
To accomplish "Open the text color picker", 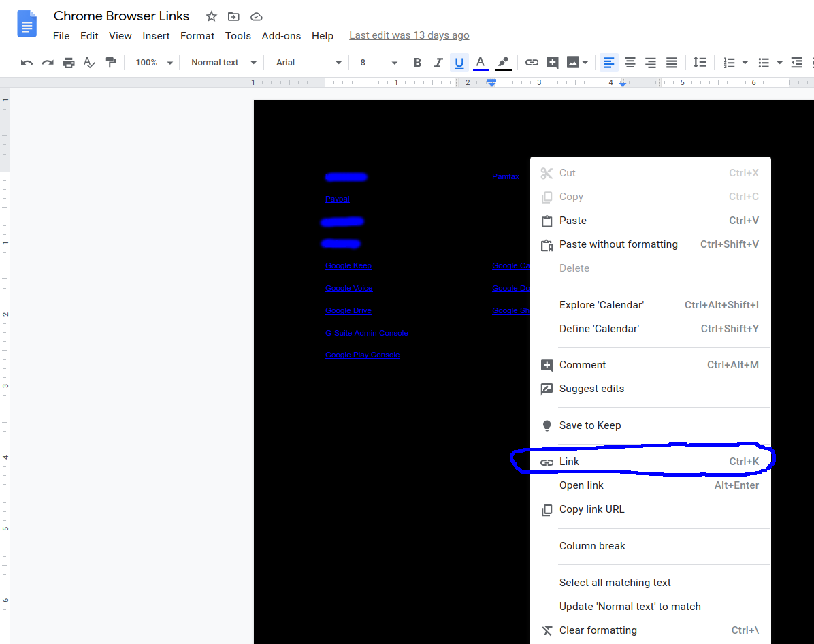I will click(x=481, y=63).
